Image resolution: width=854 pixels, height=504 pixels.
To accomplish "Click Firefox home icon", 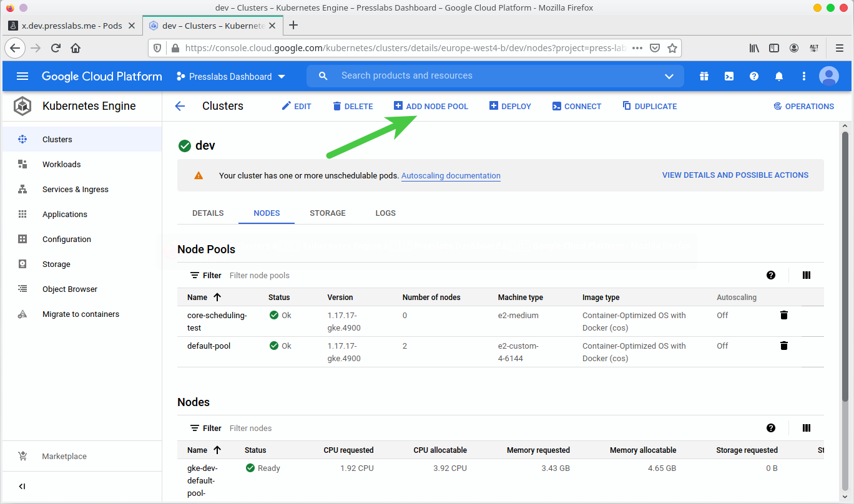I will pos(76,48).
